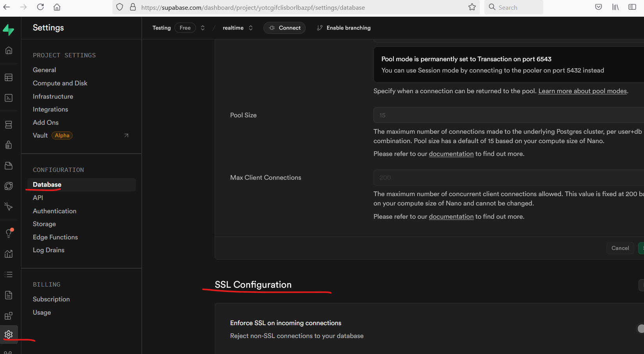Reload the page with the refresh icon
The image size is (644, 354).
pos(40,7)
